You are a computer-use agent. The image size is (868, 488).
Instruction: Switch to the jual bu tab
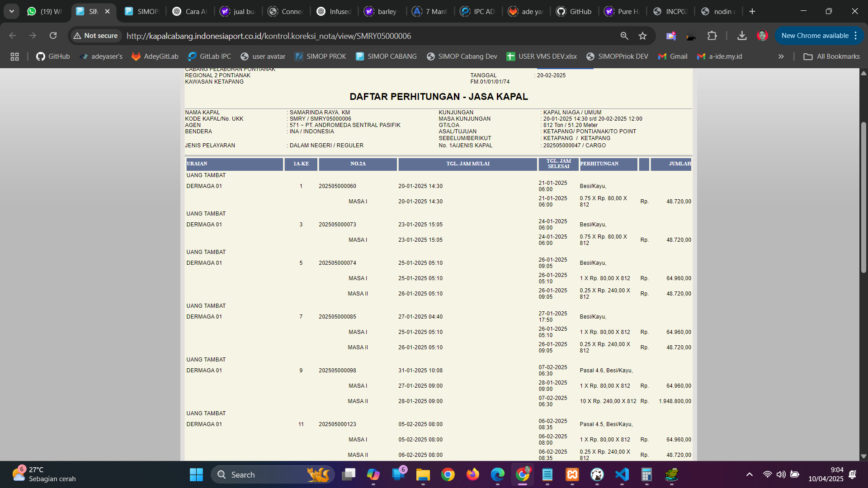(238, 11)
